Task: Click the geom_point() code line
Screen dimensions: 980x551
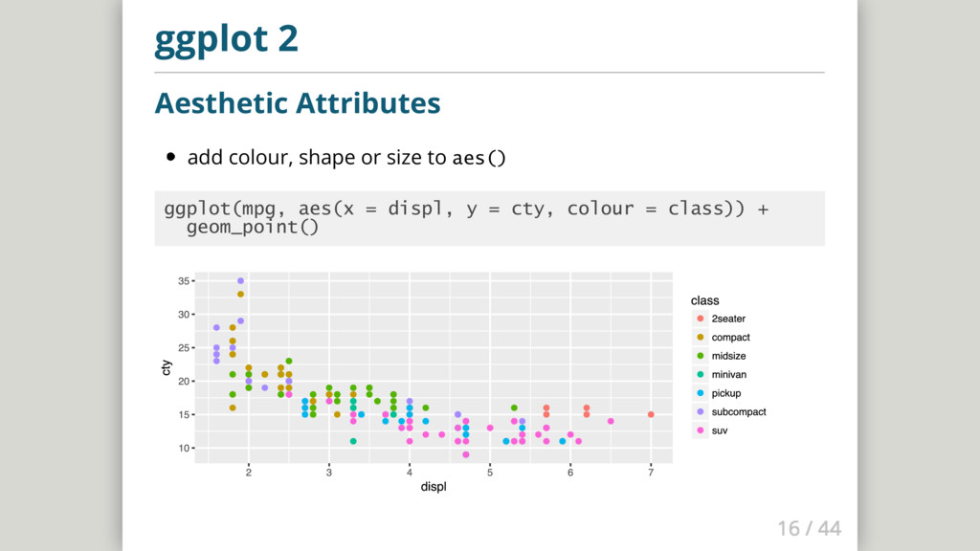Action: click(253, 229)
